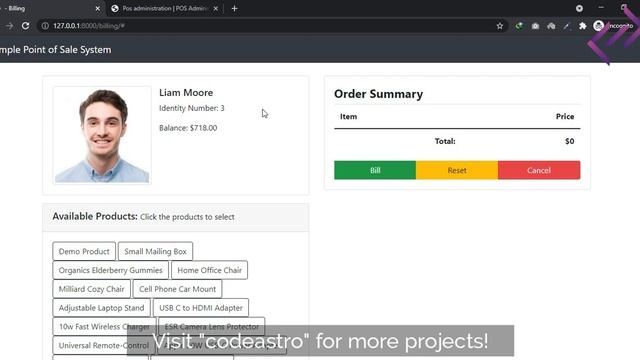Viewport: 640px width, 360px height.
Task: Click the Liam Moore name text
Action: [x=186, y=93]
